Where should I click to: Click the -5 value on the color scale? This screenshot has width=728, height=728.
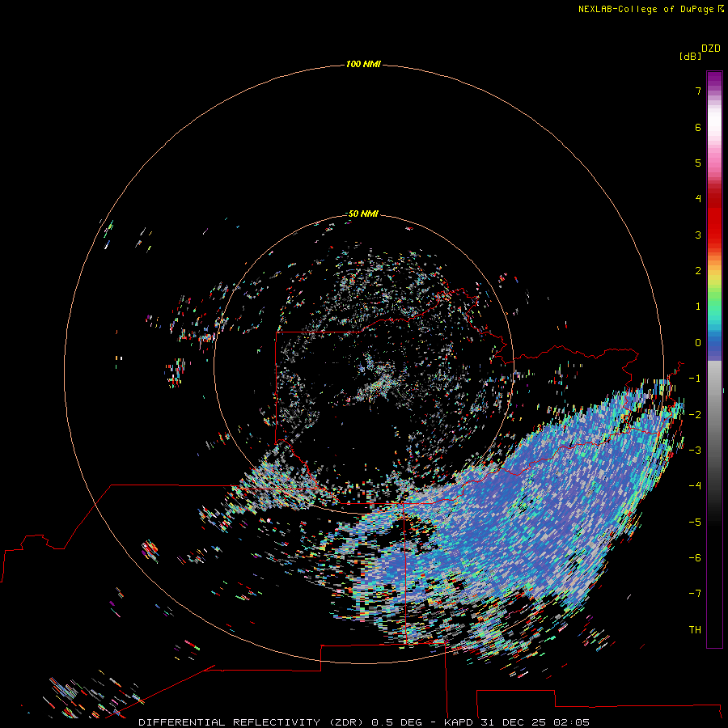[x=695, y=523]
